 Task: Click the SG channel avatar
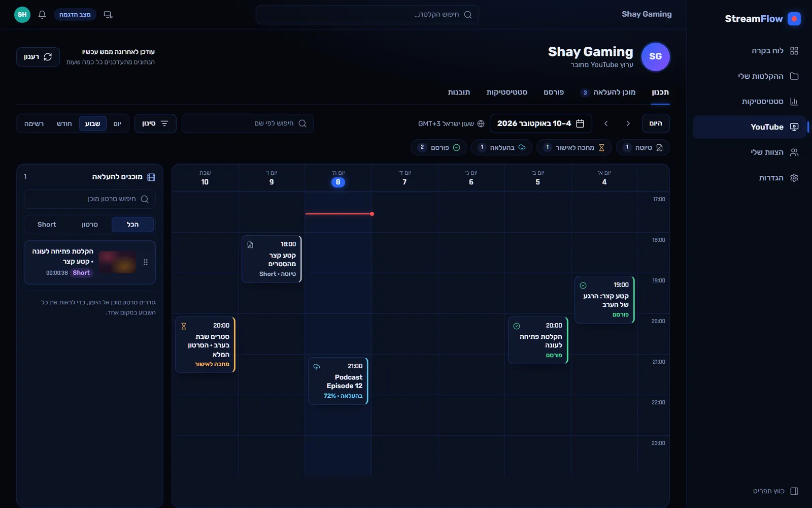tap(655, 56)
